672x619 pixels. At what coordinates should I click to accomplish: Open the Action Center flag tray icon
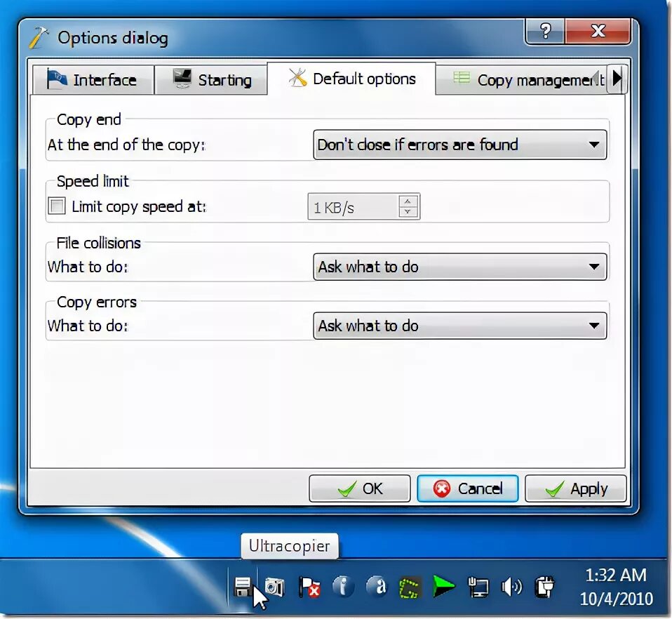pyautogui.click(x=309, y=587)
